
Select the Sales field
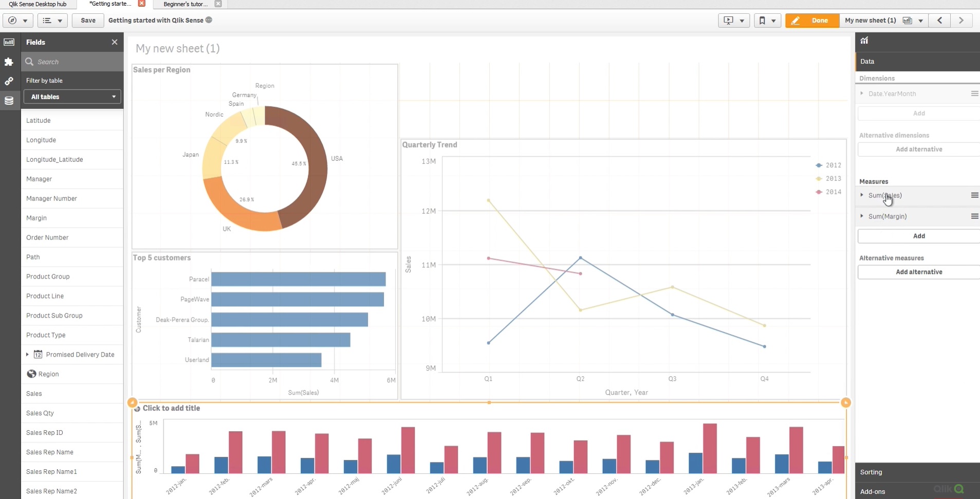[x=72, y=394]
